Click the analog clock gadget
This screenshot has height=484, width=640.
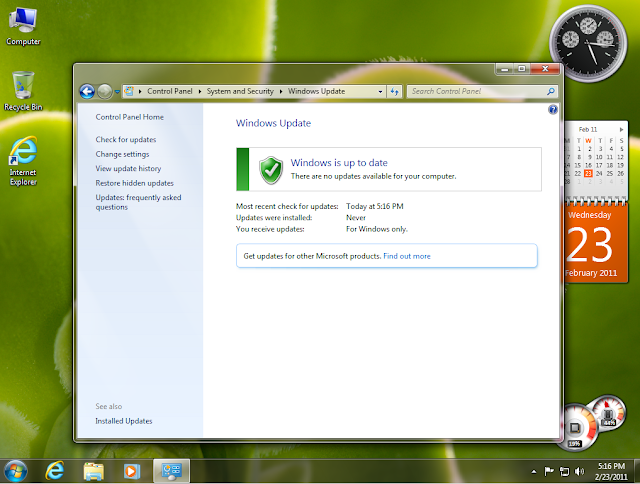[x=588, y=43]
